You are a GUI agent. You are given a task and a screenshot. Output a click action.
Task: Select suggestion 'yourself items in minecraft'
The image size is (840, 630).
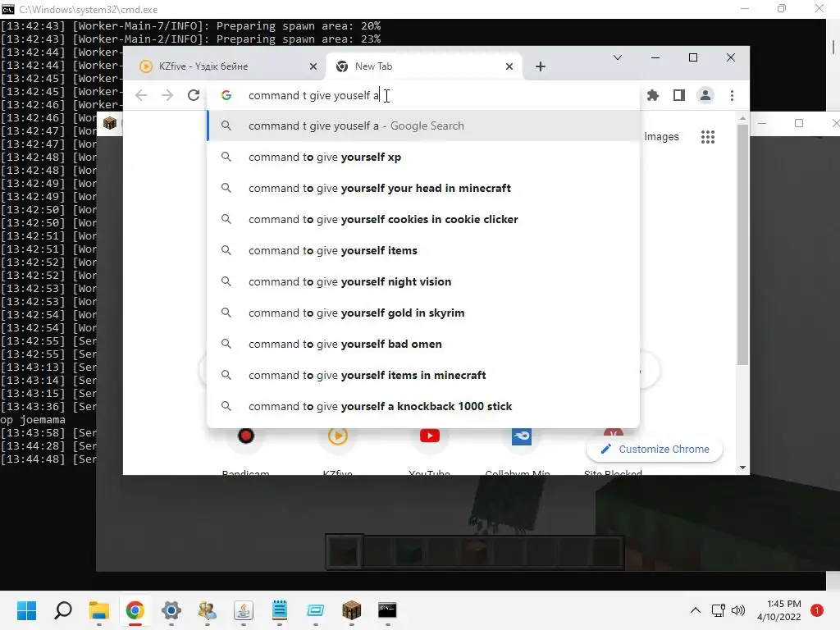point(423,375)
